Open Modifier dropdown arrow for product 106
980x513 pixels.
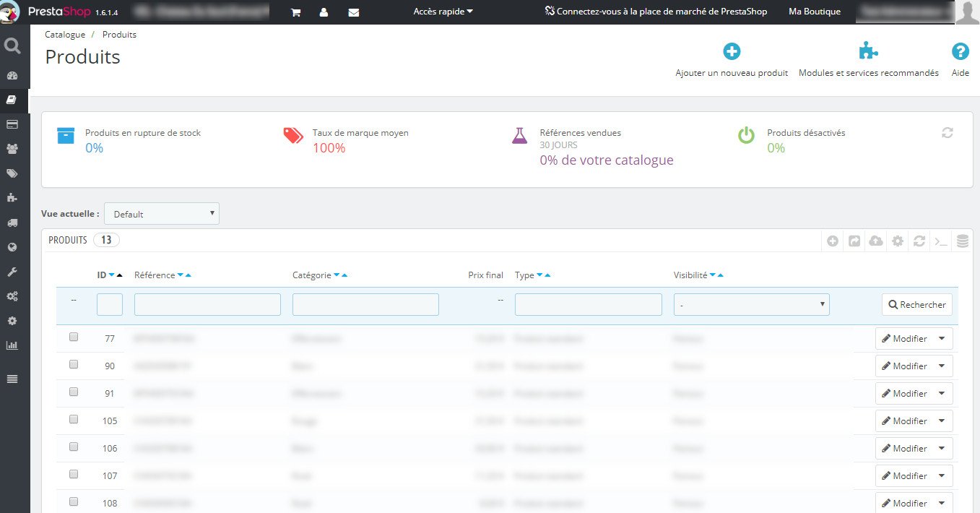click(x=942, y=449)
